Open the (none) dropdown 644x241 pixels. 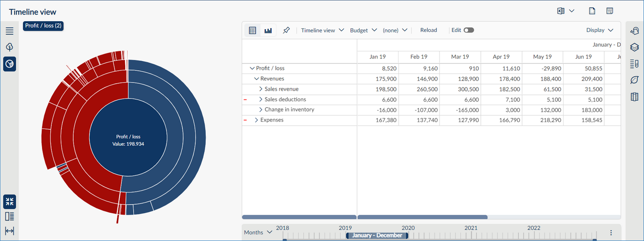pyautogui.click(x=395, y=30)
